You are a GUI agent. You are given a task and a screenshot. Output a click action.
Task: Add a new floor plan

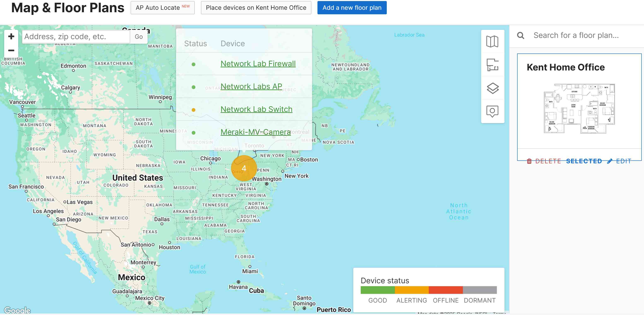coord(352,8)
